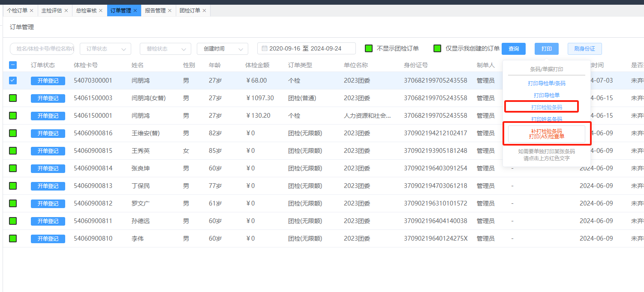Screen dimensions: 644x292
Task: Select 打印检验条码 in print menu
Action: pyautogui.click(x=547, y=107)
